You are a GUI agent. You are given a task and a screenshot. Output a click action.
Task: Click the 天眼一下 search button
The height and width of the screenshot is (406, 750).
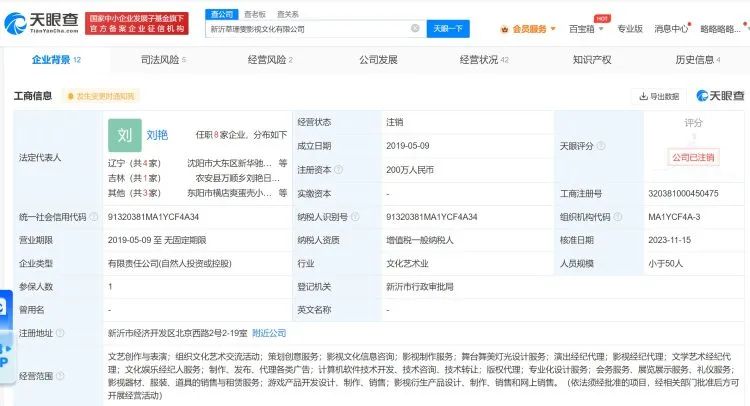[x=448, y=29]
